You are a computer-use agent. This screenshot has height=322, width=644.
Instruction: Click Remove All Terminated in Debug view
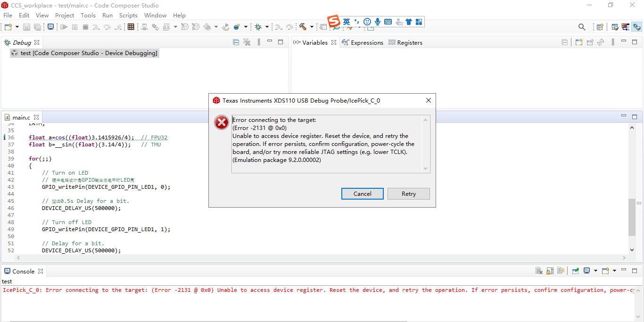[x=247, y=42]
